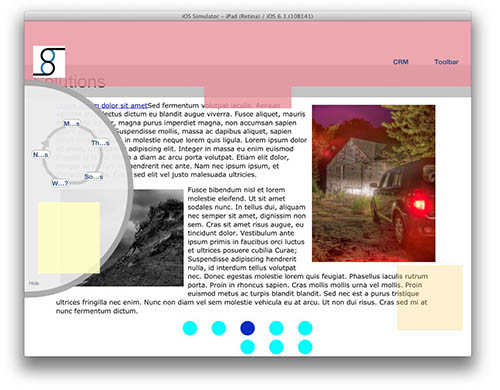The width and height of the screenshot is (500, 390).
Task: Click the figure-eight logo in the header
Action: coord(49,62)
